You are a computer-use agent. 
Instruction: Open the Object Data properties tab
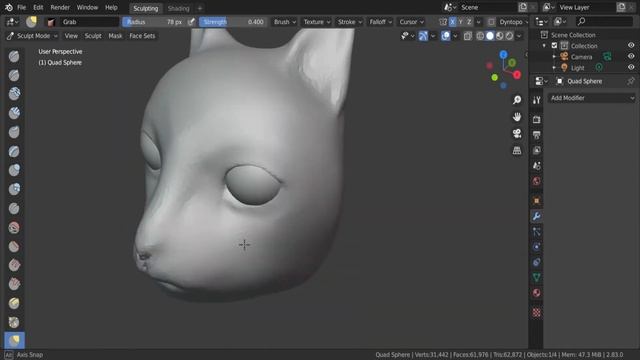(x=537, y=278)
